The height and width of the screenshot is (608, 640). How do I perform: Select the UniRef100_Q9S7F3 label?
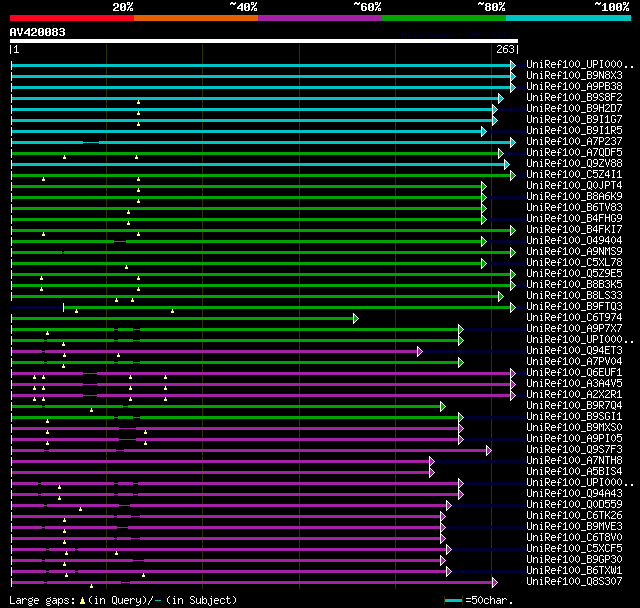[x=574, y=450]
